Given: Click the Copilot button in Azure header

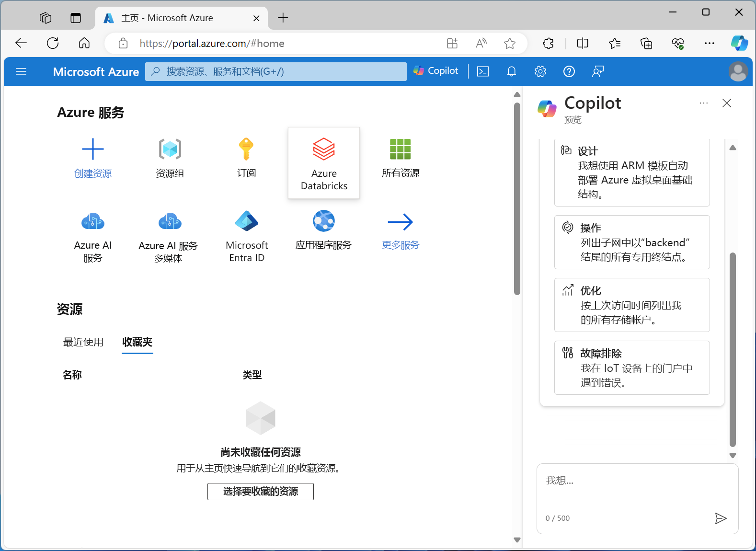Looking at the screenshot, I should [x=436, y=71].
